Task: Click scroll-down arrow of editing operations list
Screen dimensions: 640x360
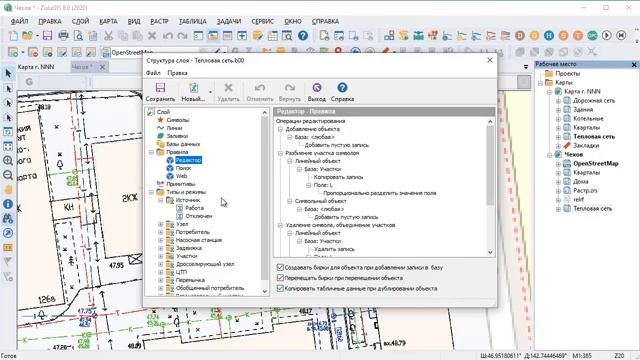Action: [x=490, y=253]
